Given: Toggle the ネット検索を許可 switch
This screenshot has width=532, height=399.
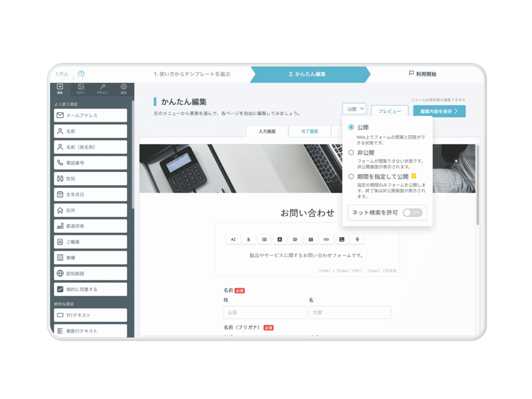Looking at the screenshot, I should (x=412, y=213).
